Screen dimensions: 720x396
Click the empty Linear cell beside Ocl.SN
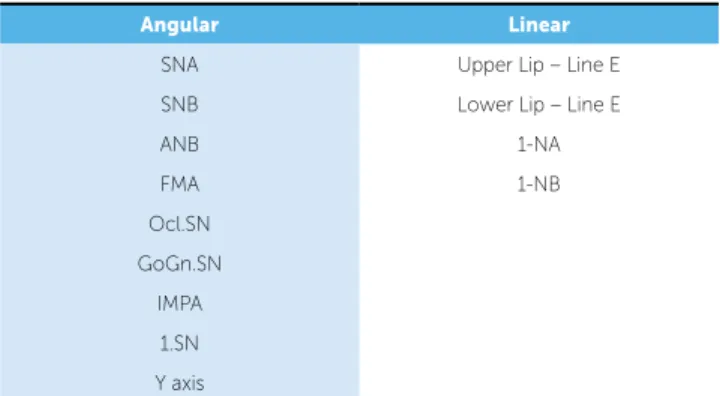coord(539,224)
